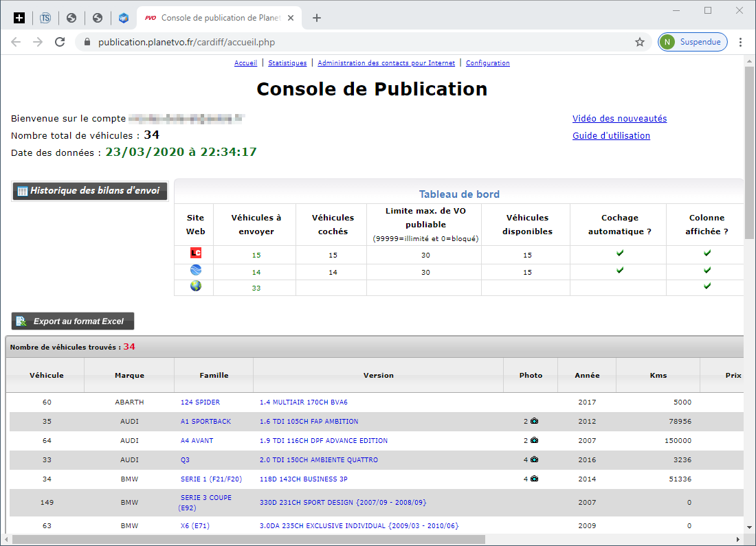This screenshot has width=756, height=546.
Task: Click camera icon in A1 SPORTBACK row
Action: 534,421
